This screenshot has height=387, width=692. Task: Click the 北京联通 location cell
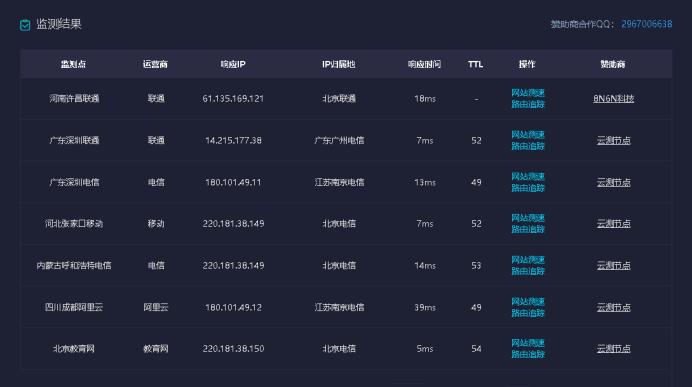(339, 98)
